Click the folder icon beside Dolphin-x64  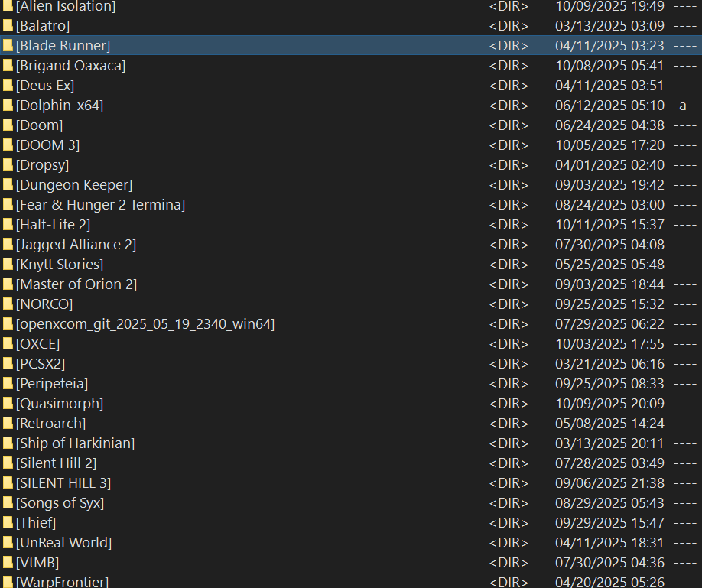(x=8, y=106)
